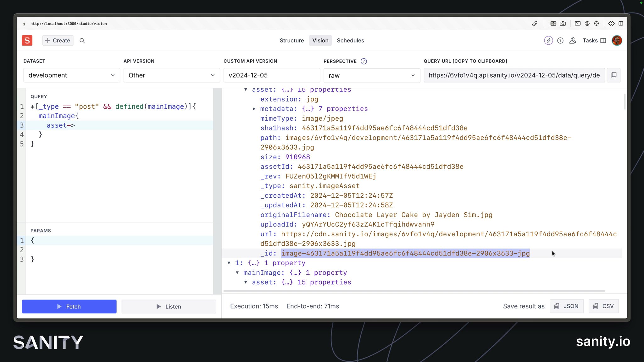This screenshot has height=362, width=644.
Task: Select the Structure tab
Action: click(x=291, y=40)
